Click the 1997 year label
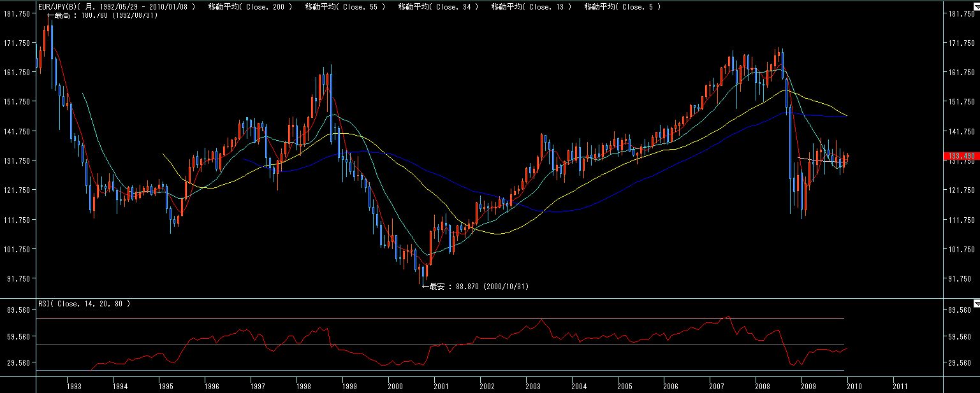Screen dimensions: 980x393 coord(258,386)
